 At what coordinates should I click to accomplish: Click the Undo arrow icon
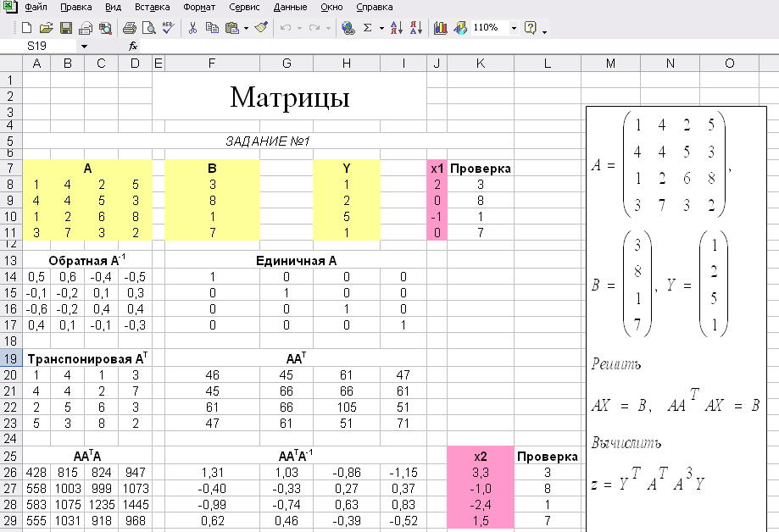(286, 28)
